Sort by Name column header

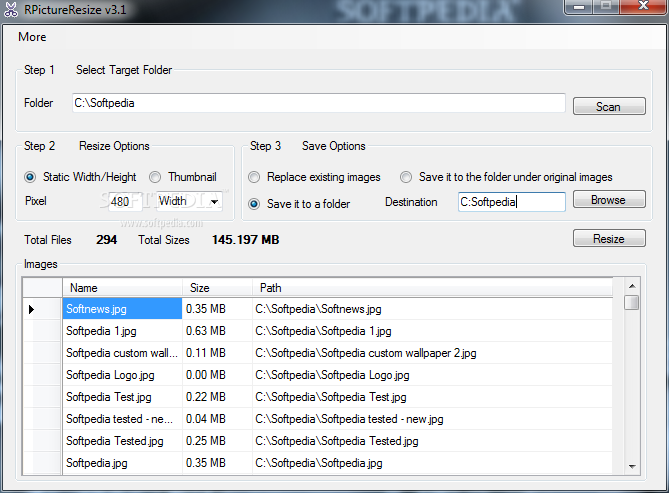pyautogui.click(x=122, y=288)
